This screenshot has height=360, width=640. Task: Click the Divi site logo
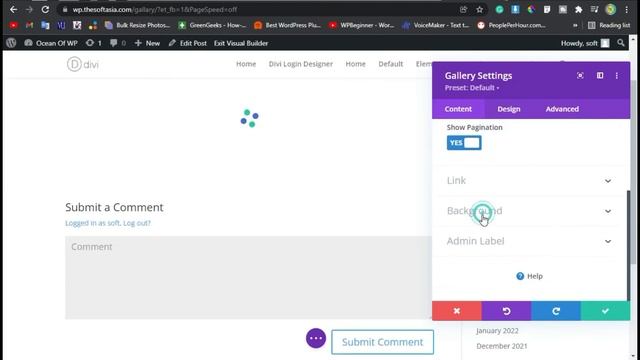pyautogui.click(x=83, y=64)
